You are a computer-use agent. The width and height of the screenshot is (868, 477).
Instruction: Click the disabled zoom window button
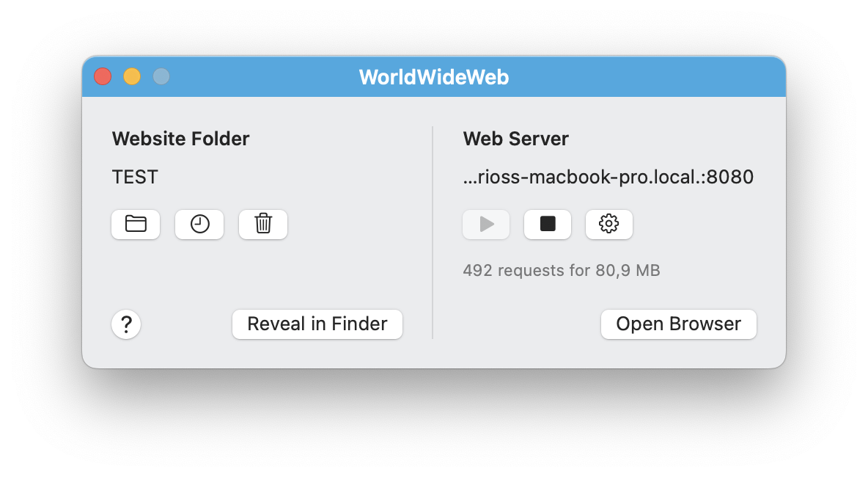pos(161,76)
